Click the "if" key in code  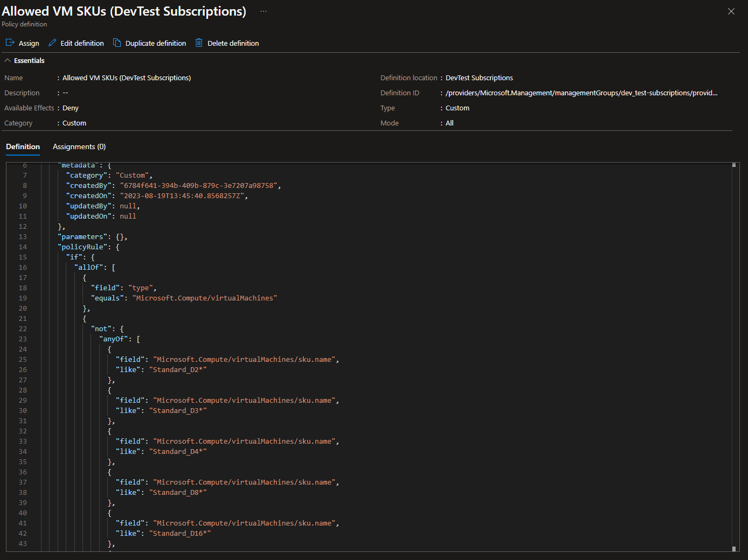tap(74, 257)
